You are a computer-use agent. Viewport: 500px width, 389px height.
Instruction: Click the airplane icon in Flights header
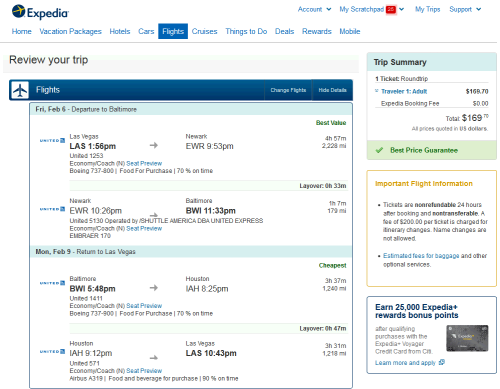(x=20, y=90)
